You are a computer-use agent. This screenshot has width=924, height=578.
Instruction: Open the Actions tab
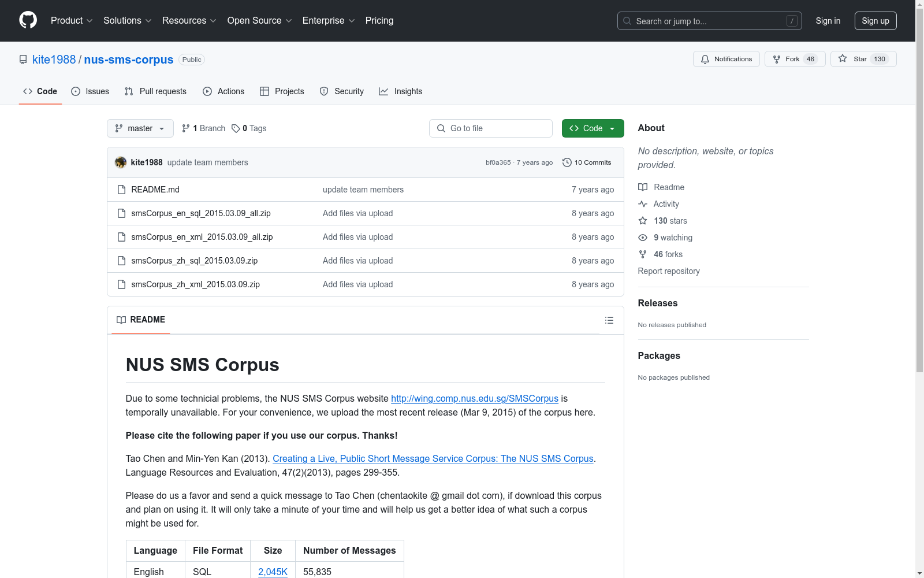click(x=223, y=91)
